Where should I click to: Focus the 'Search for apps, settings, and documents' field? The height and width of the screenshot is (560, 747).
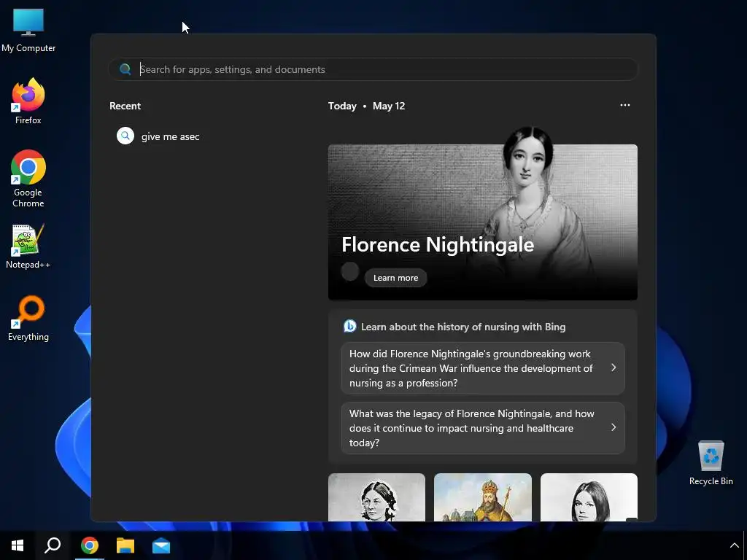tap(373, 69)
